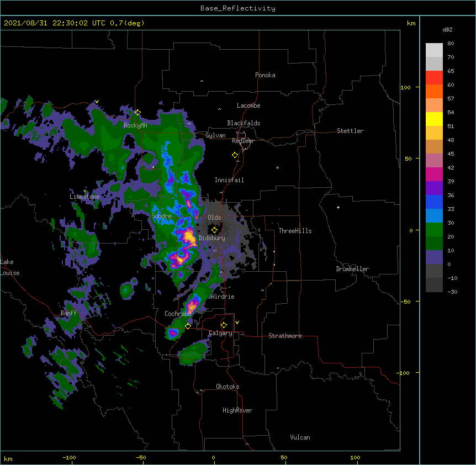Click the Airdrie city label

[x=223, y=297]
